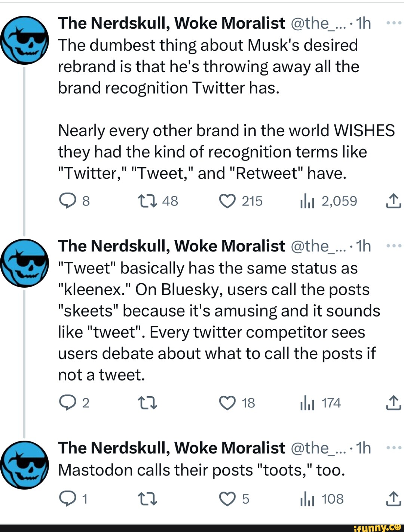Viewport: 404px width, 532px height.
Task: View analytics for tweet with 2,059 views
Action: pyautogui.click(x=307, y=202)
